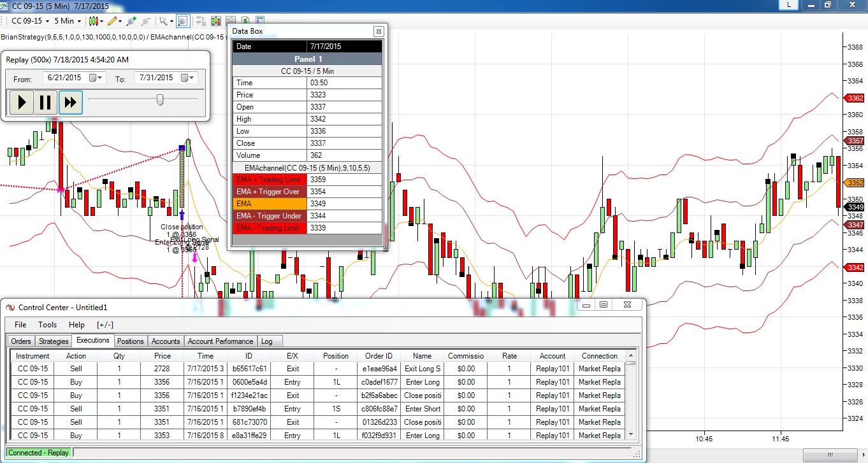Click the Data Series bars toolbar icon
This screenshot has width=868, height=463.
(x=215, y=21)
